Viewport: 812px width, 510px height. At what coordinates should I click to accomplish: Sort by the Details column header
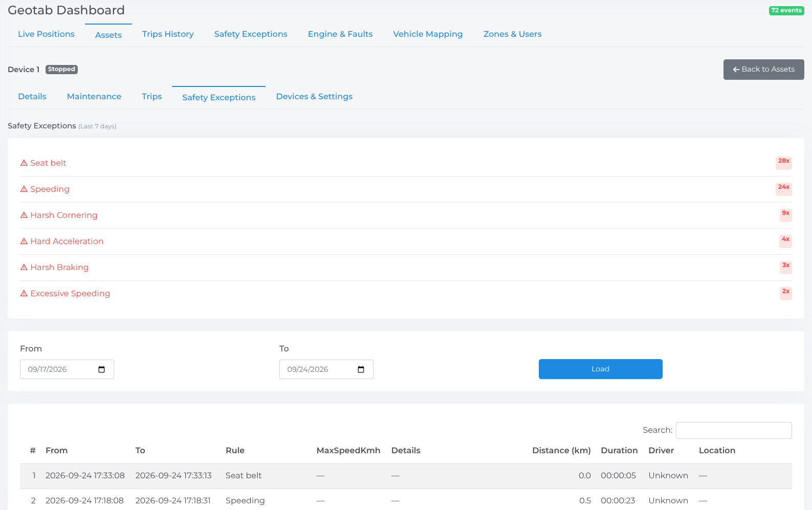click(406, 450)
